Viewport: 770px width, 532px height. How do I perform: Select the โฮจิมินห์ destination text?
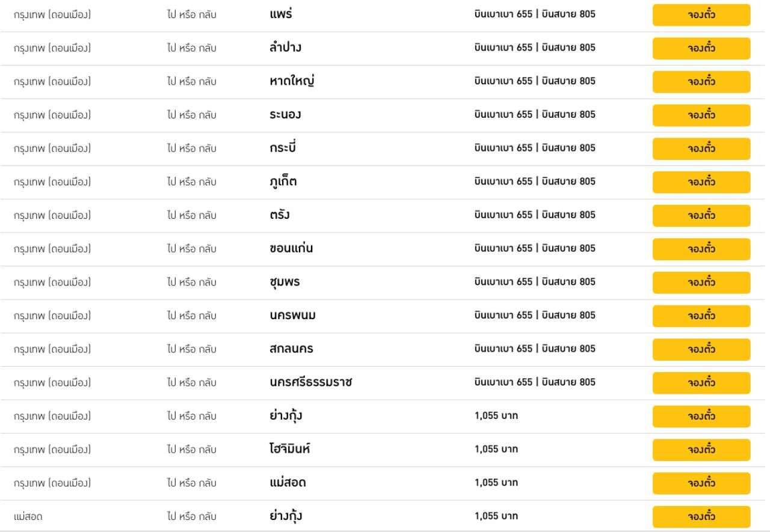pos(291,450)
